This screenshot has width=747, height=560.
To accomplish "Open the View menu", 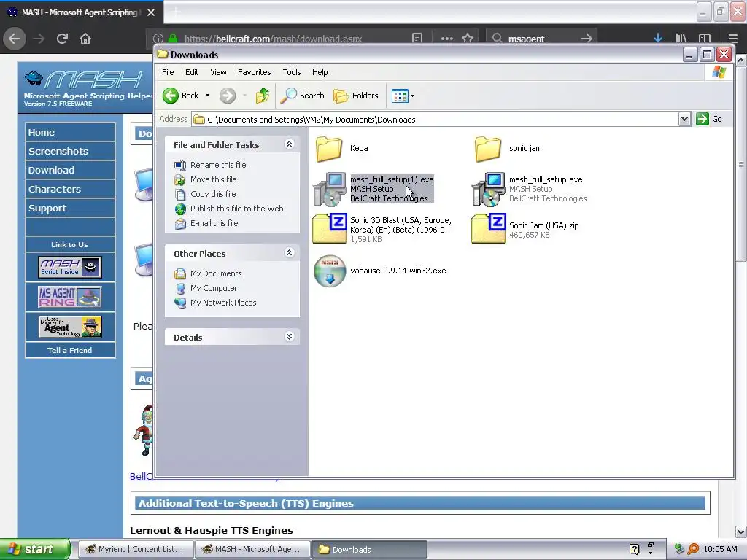I will (218, 72).
